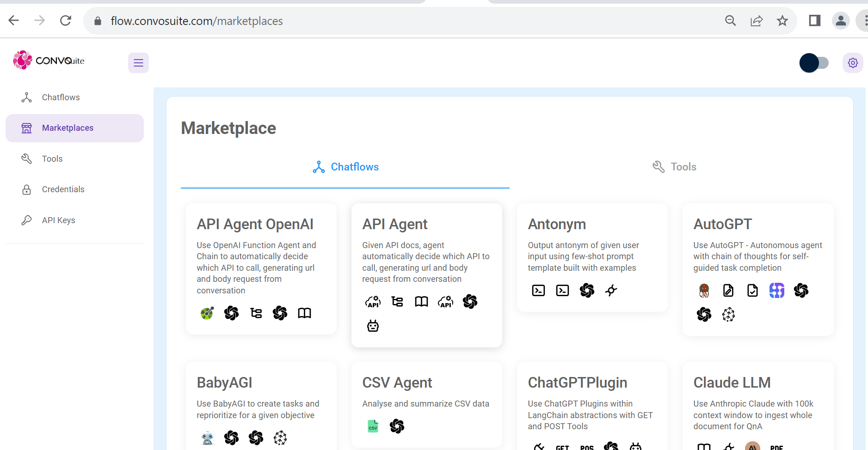Click first terminal prompt icon in Antonym
Screen dimensions: 868x450
[x=538, y=290]
